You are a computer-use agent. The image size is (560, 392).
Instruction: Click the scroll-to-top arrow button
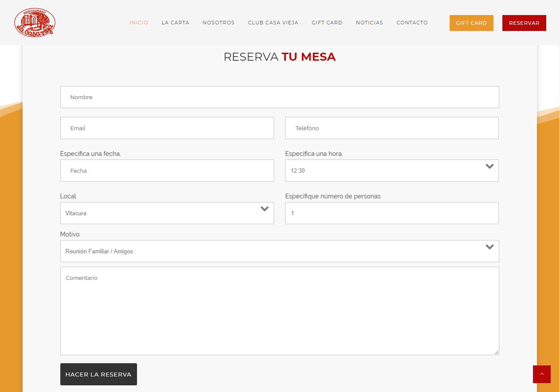coord(541,374)
